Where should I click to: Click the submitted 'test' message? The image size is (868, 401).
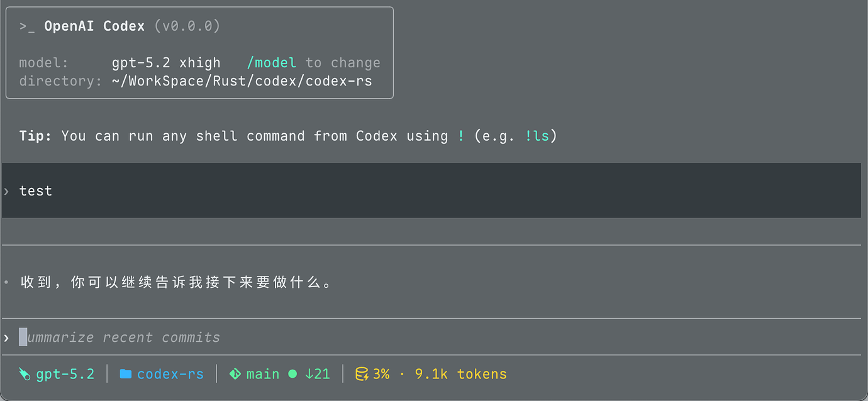click(36, 191)
